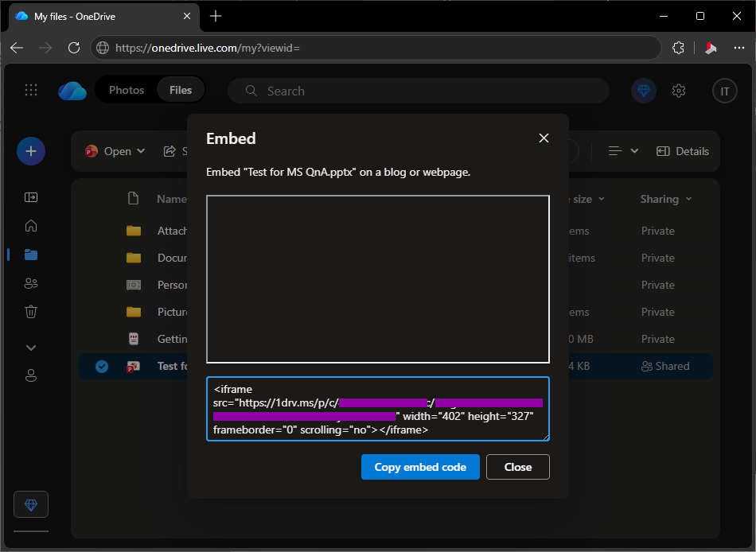Switch to the Files tab
The height and width of the screenshot is (552, 756).
pyautogui.click(x=181, y=90)
